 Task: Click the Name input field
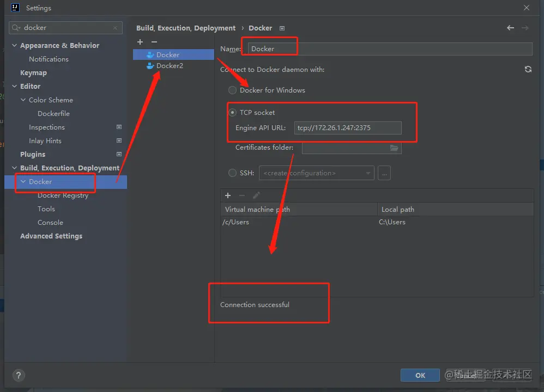click(390, 49)
